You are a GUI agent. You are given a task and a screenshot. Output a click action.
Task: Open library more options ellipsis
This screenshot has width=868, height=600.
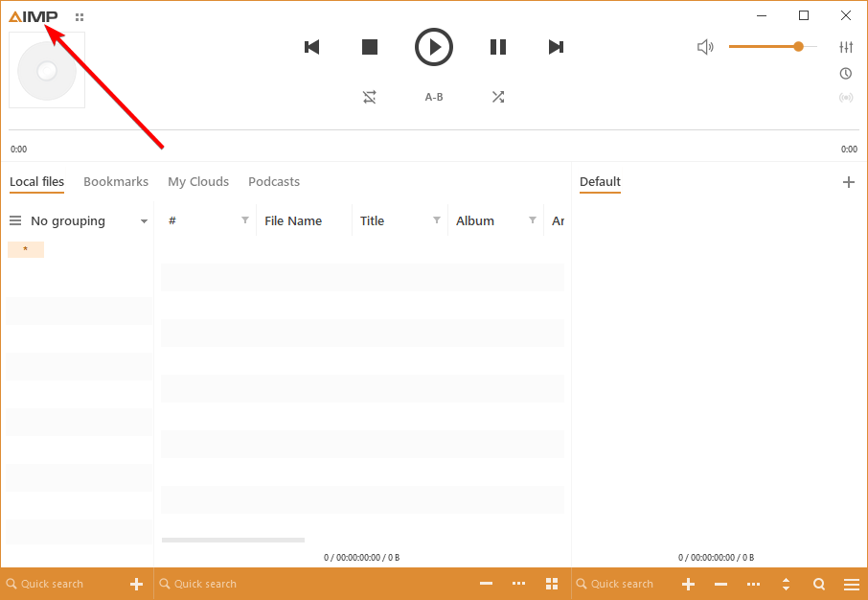pyautogui.click(x=518, y=584)
